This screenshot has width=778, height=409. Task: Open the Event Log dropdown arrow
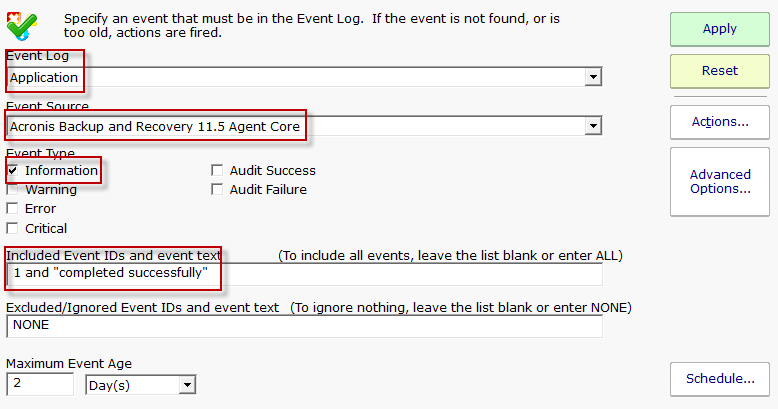[x=593, y=77]
